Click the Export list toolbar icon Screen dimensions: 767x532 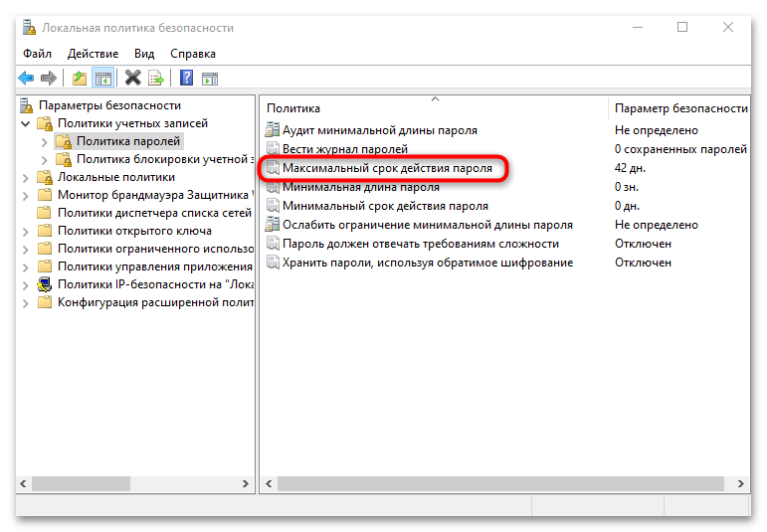(156, 78)
